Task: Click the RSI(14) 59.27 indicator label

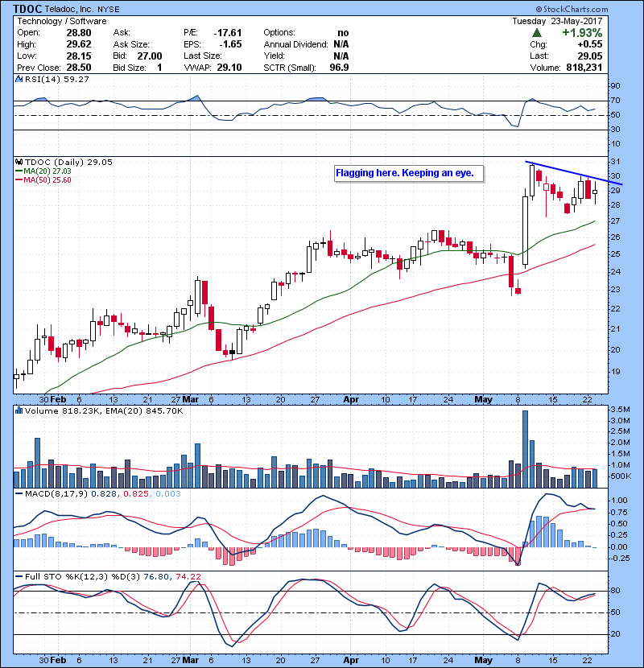Action: click(57, 79)
